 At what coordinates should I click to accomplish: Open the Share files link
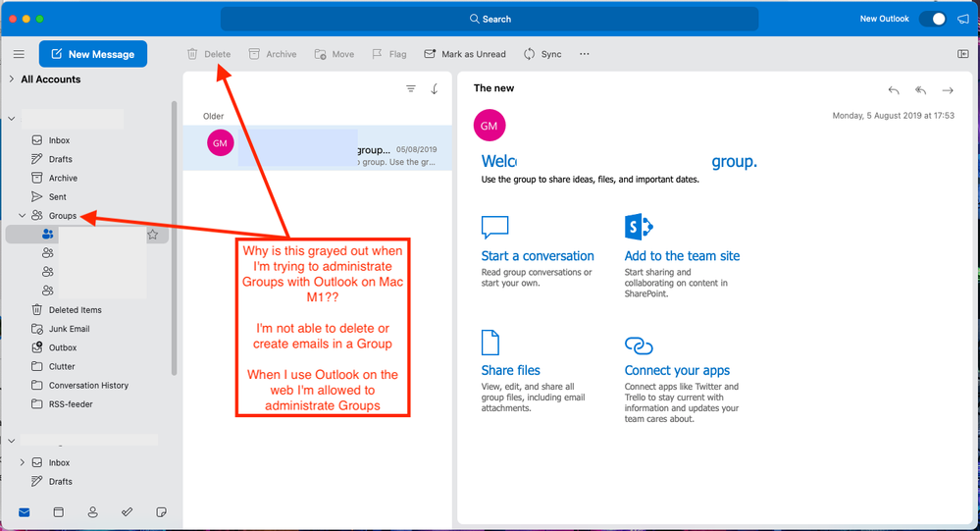pyautogui.click(x=511, y=370)
